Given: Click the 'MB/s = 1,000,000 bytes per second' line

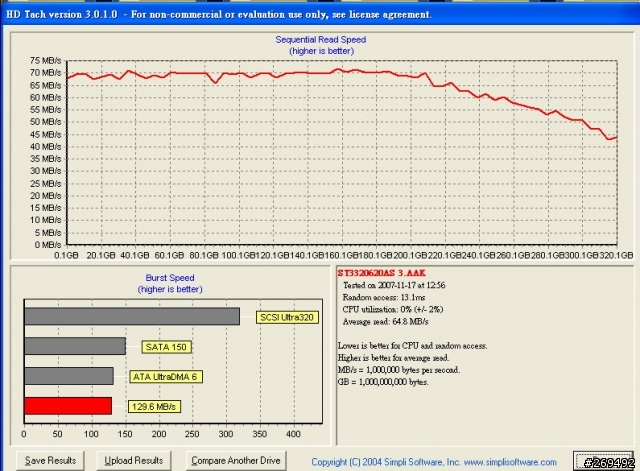Looking at the screenshot, I should coord(399,370).
